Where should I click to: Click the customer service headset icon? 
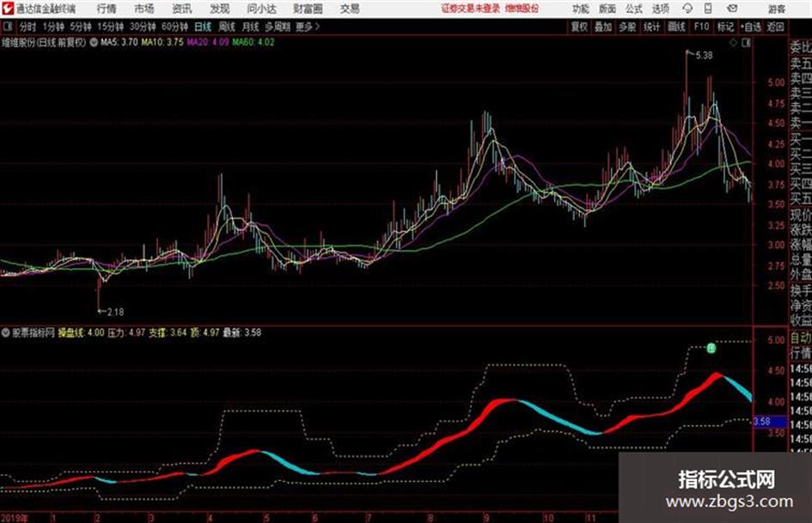point(687,9)
